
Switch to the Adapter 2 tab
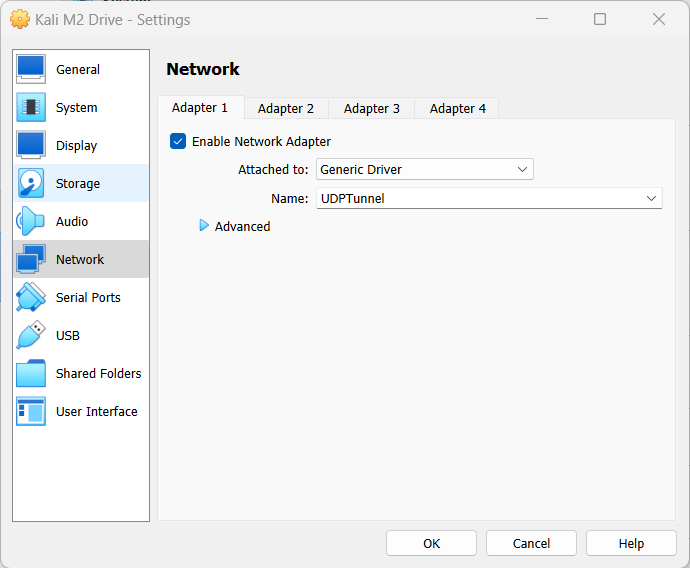286,109
